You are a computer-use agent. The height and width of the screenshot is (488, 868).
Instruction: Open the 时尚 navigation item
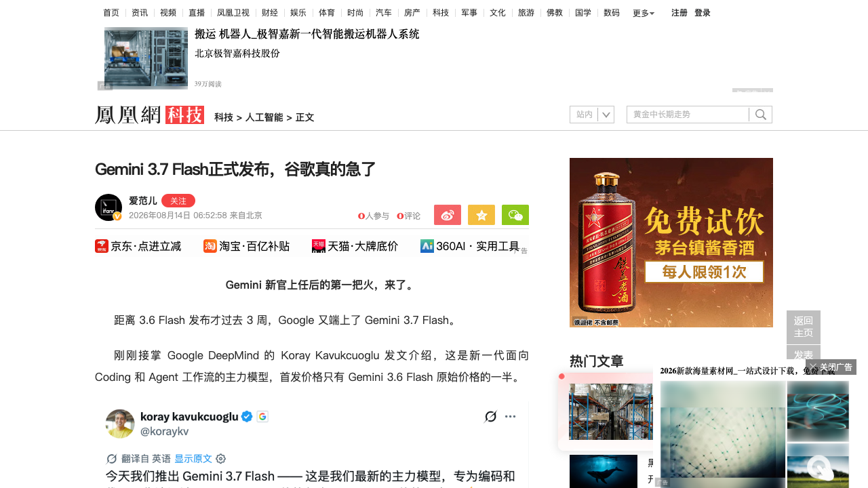coord(355,12)
